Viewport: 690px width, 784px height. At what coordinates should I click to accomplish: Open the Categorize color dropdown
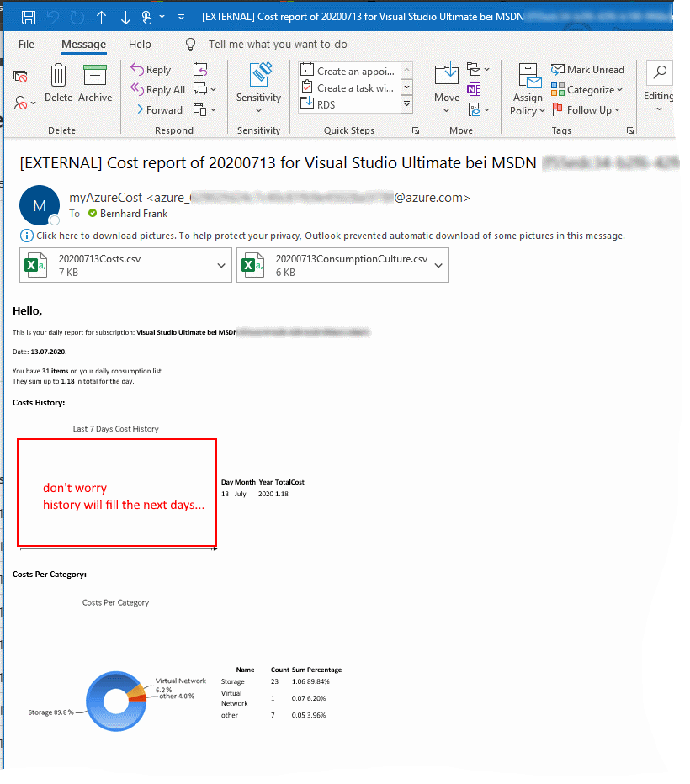tap(619, 89)
